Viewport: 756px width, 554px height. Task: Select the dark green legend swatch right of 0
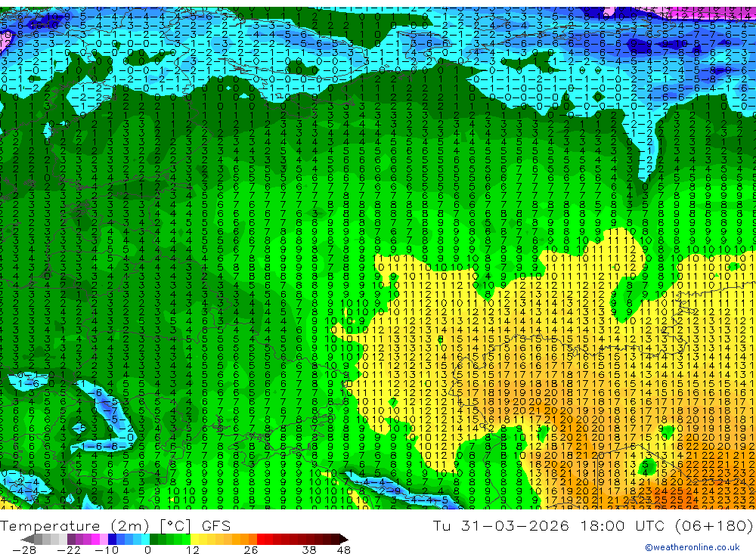153,540
